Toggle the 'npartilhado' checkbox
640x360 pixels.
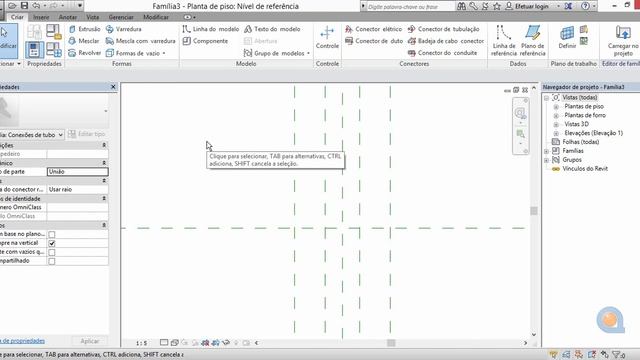click(52, 261)
